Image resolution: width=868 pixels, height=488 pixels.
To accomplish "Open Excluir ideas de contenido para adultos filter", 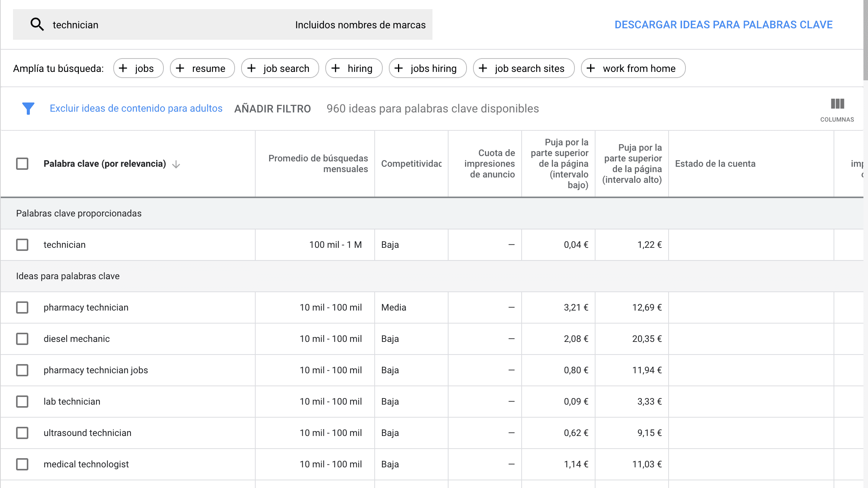I will tap(136, 109).
